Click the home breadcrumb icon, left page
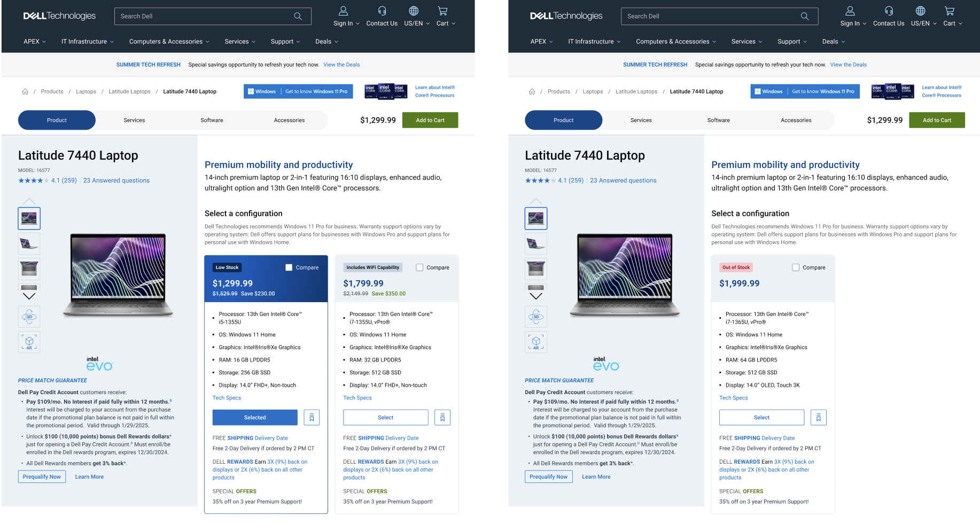Image resolution: width=980 pixels, height=523 pixels. point(25,91)
